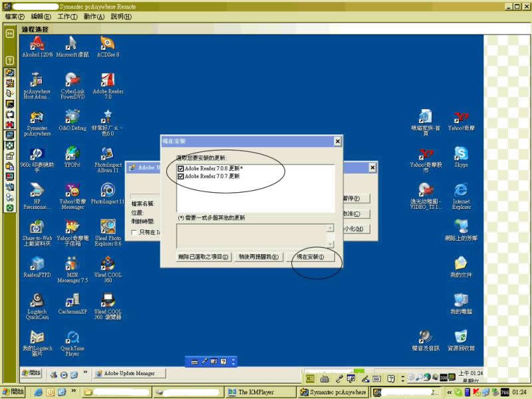The height and width of the screenshot is (399, 532).
Task: Click the pcAnywhere sidebar help question-mark icon
Action: click(9, 61)
